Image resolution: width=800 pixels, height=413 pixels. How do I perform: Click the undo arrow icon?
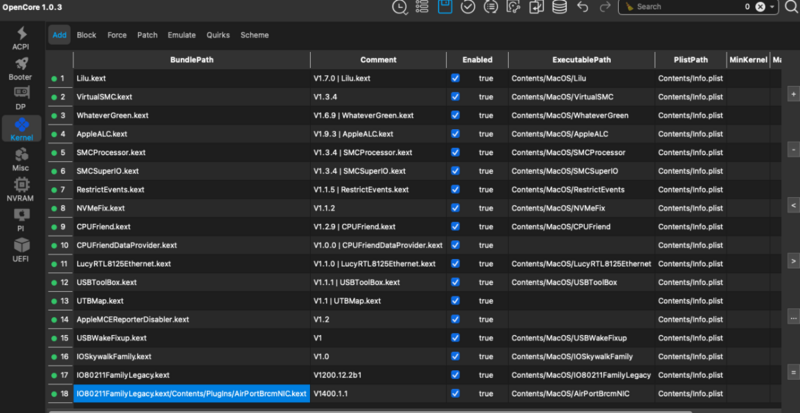click(583, 7)
